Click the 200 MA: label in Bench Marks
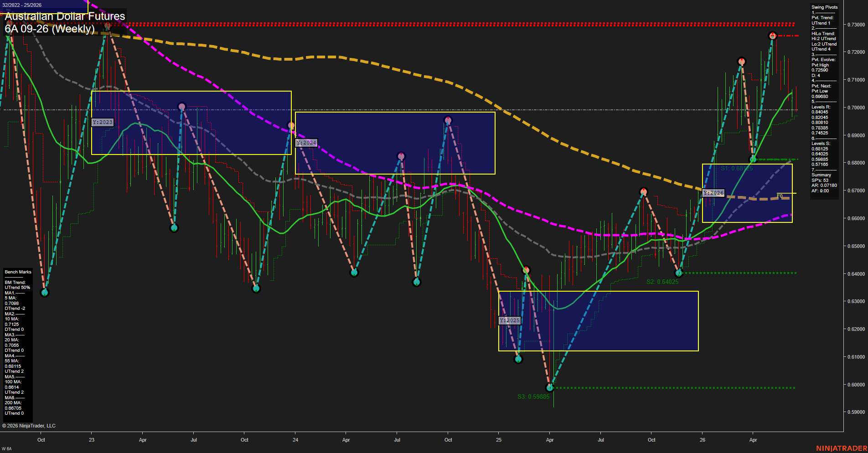 pos(13,403)
